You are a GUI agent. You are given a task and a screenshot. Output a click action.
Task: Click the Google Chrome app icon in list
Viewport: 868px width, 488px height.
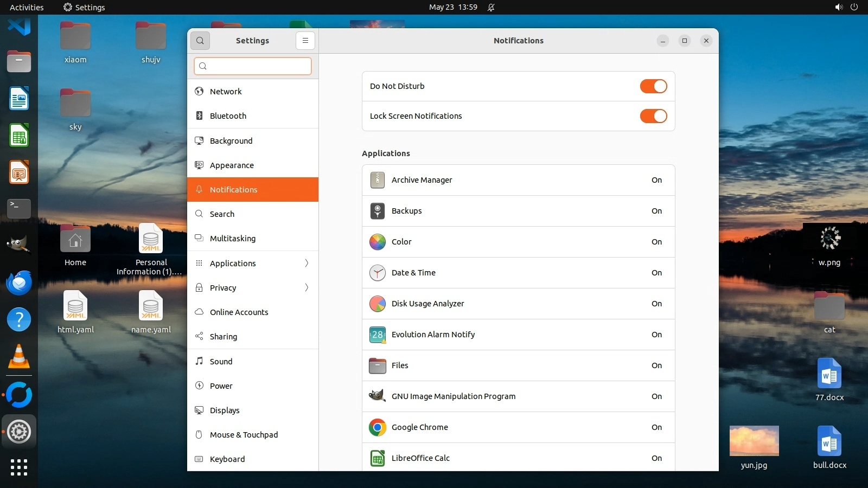click(x=377, y=427)
